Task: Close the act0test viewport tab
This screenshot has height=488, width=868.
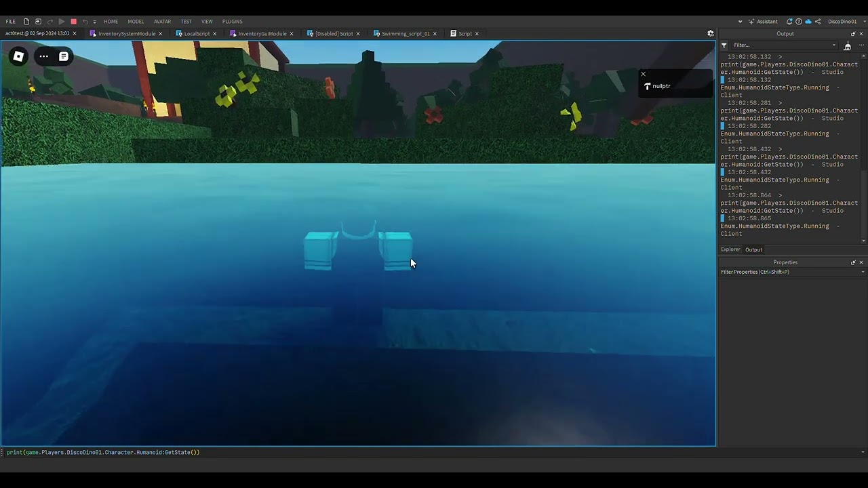Action: click(75, 33)
